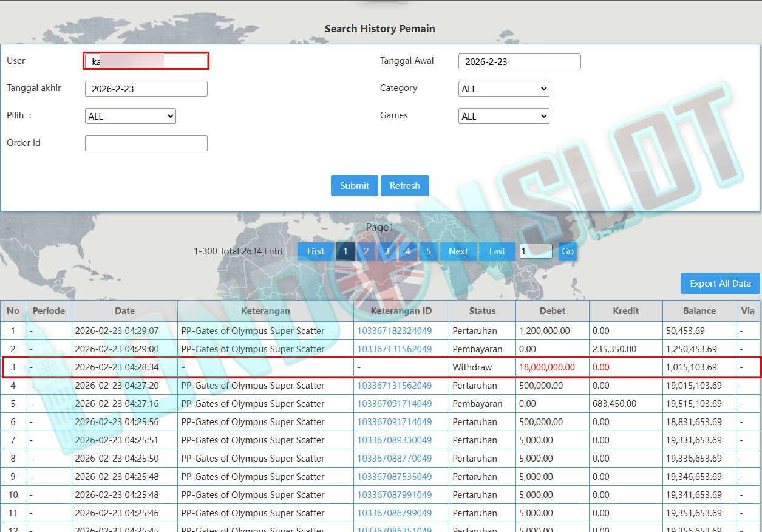Select page 5 in pagination
Image resolution: width=762 pixels, height=532 pixels.
point(428,251)
